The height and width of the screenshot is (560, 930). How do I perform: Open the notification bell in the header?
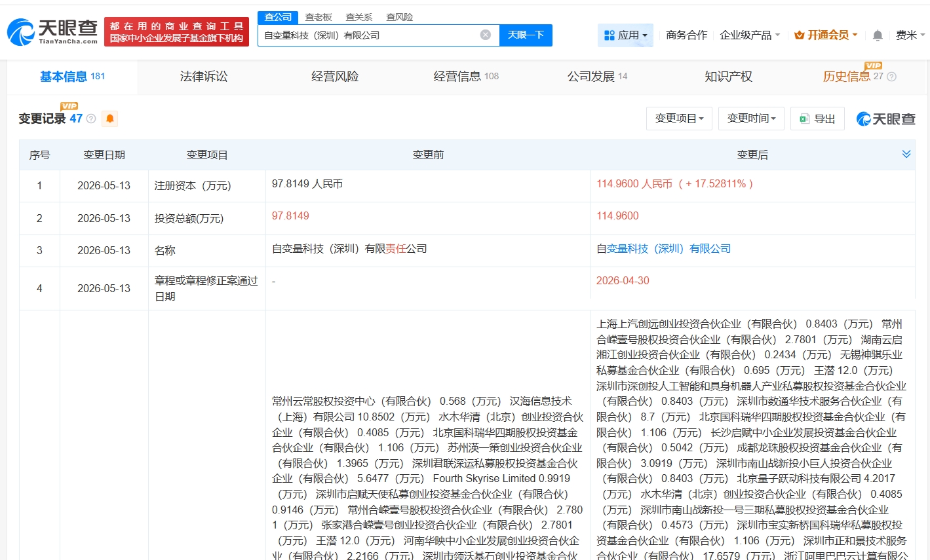pos(878,35)
